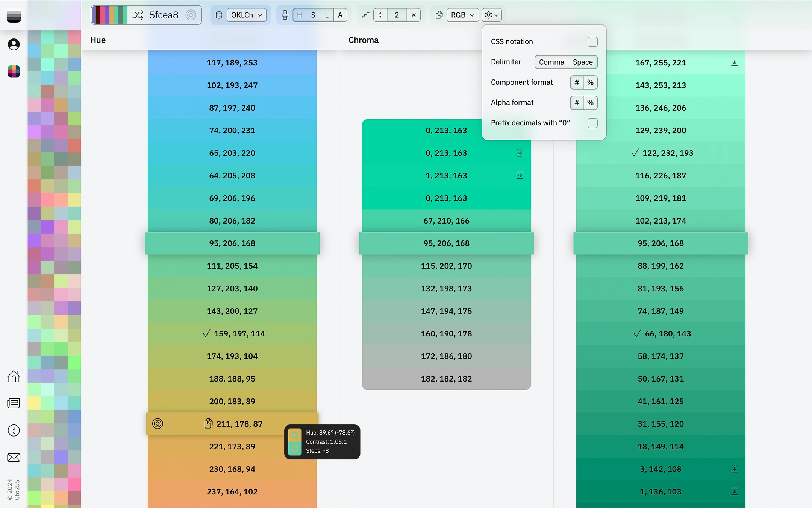Click the user profile icon in sidebar

(x=14, y=44)
